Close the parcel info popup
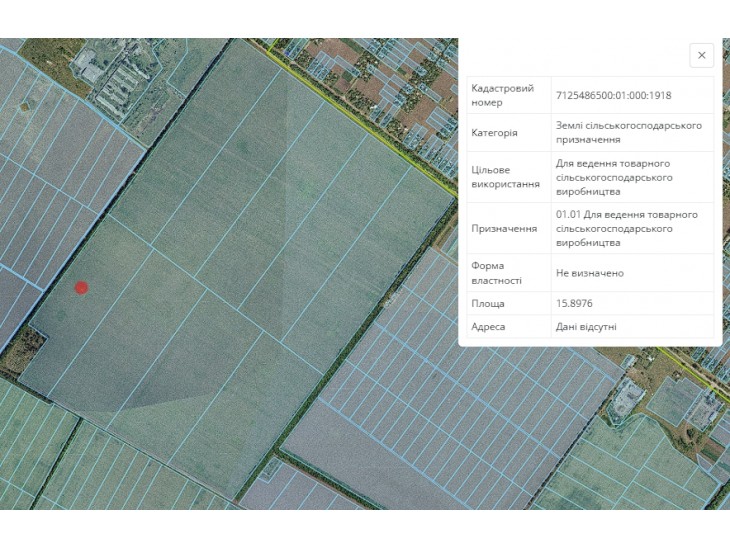Viewport: 730px width, 547px height. tap(701, 55)
